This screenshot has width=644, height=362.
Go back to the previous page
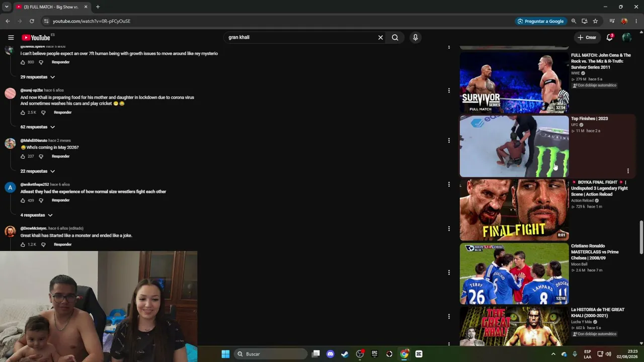click(x=8, y=21)
